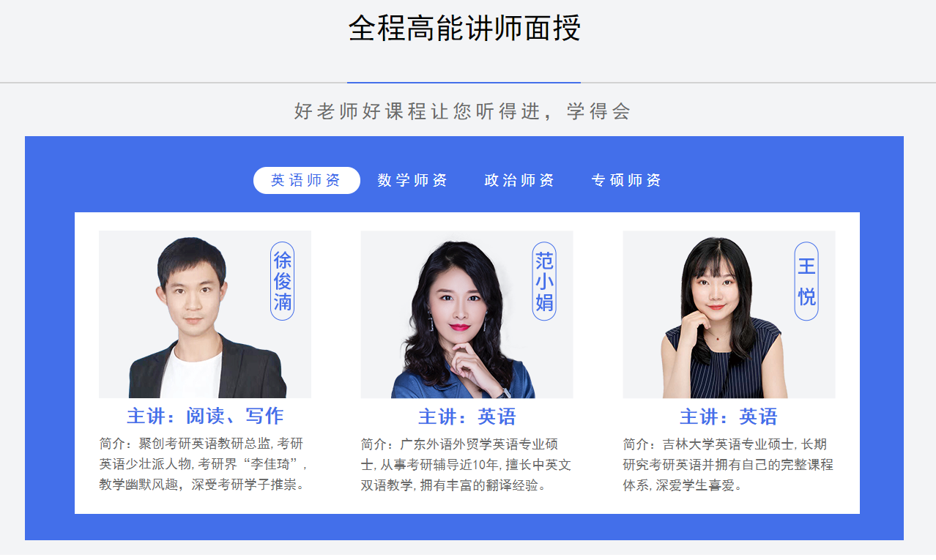Screen dimensions: 936x560
Task: Select the 英语师资 tab
Action: (307, 180)
